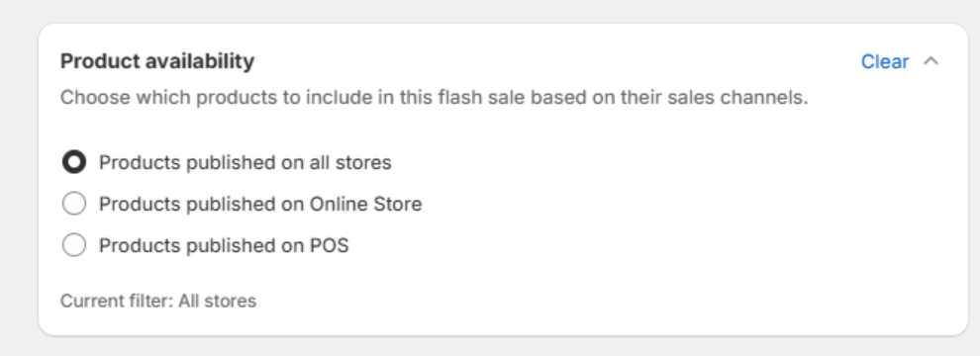Click the "All stores" value in the current filter
Viewport: 980px width, 356px height.
(218, 301)
